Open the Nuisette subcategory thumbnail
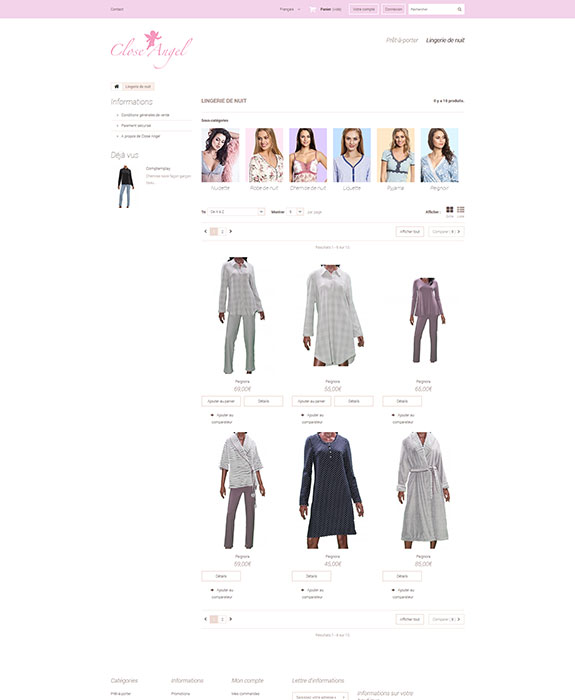Viewport: 575px width, 700px height. tap(220, 155)
